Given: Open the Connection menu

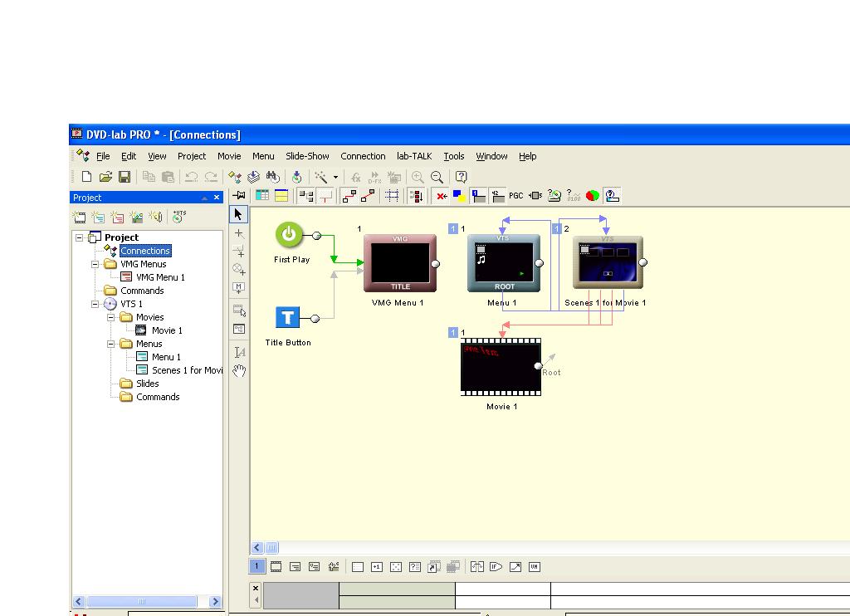Looking at the screenshot, I should (x=363, y=156).
